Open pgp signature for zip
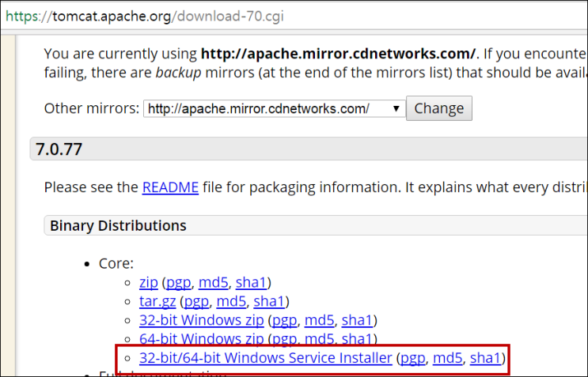The width and height of the screenshot is (588, 377). click(177, 282)
